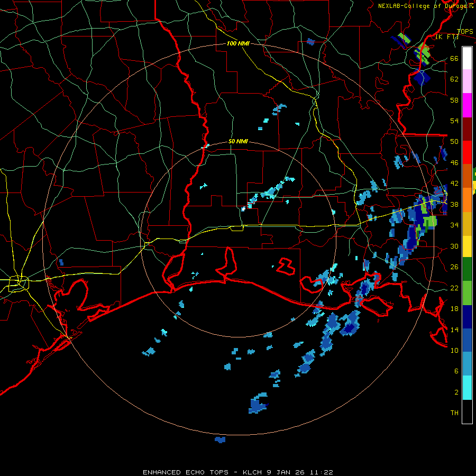Select the black TH threshold swatch
476x476 pixels.
(x=467, y=411)
